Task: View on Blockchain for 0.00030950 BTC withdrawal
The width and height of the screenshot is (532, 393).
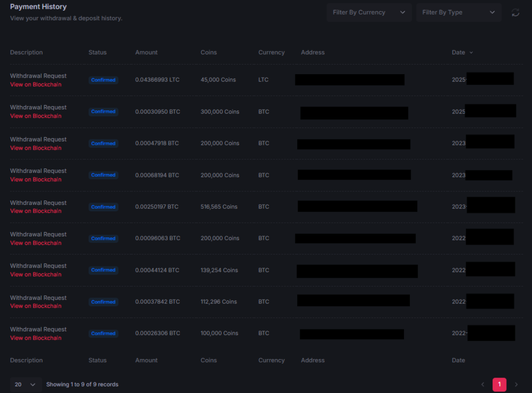Action: (x=36, y=116)
